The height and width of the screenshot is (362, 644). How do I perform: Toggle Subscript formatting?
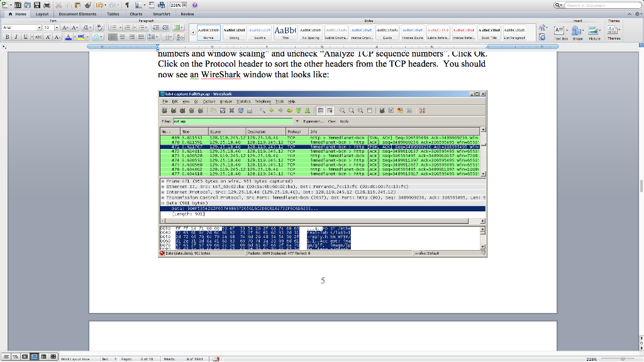tap(57, 37)
